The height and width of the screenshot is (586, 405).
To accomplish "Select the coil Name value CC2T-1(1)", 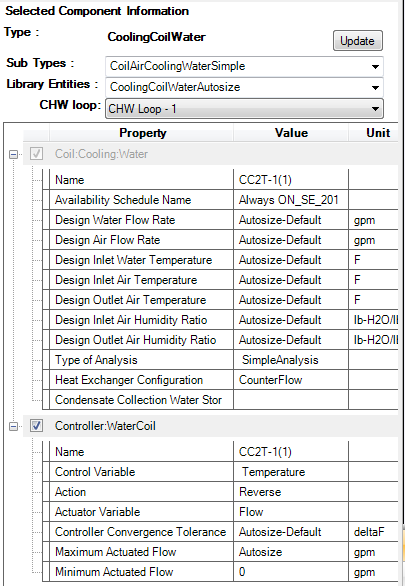I will [x=291, y=180].
